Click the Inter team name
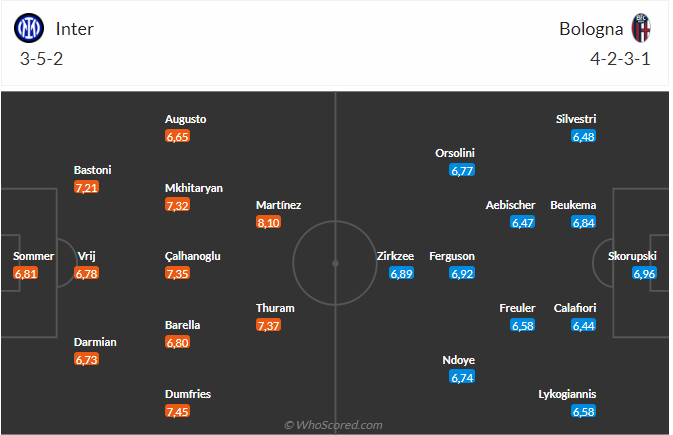Screen dimensions: 673x435 [75, 28]
